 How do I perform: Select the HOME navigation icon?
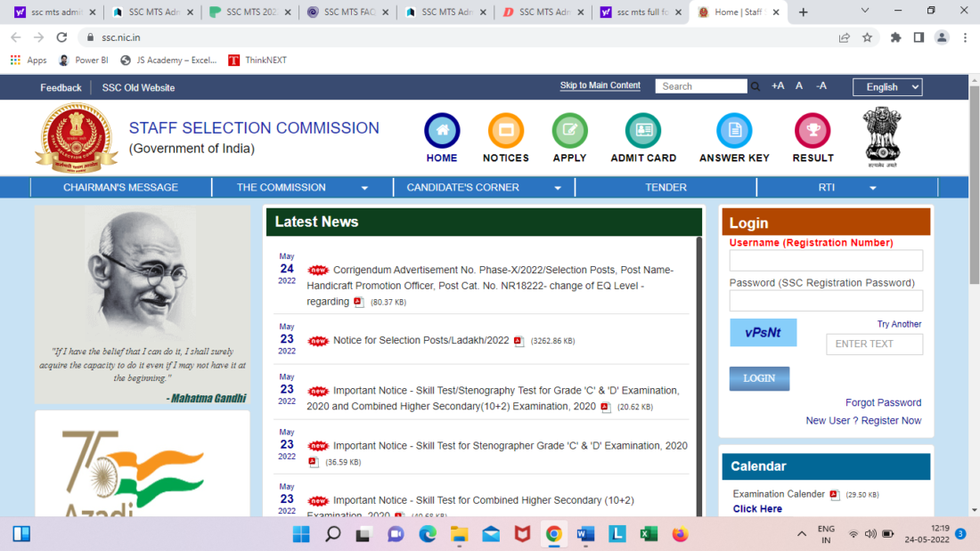[442, 130]
